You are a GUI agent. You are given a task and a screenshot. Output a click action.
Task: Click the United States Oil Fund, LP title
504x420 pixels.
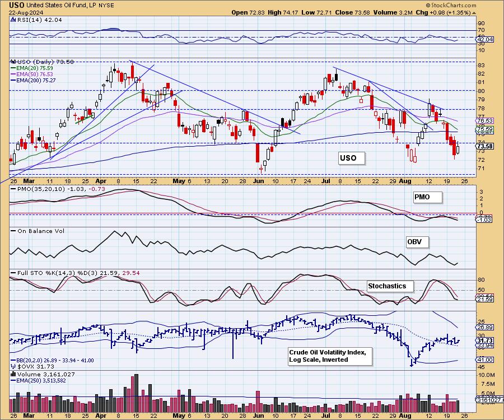(x=60, y=6)
